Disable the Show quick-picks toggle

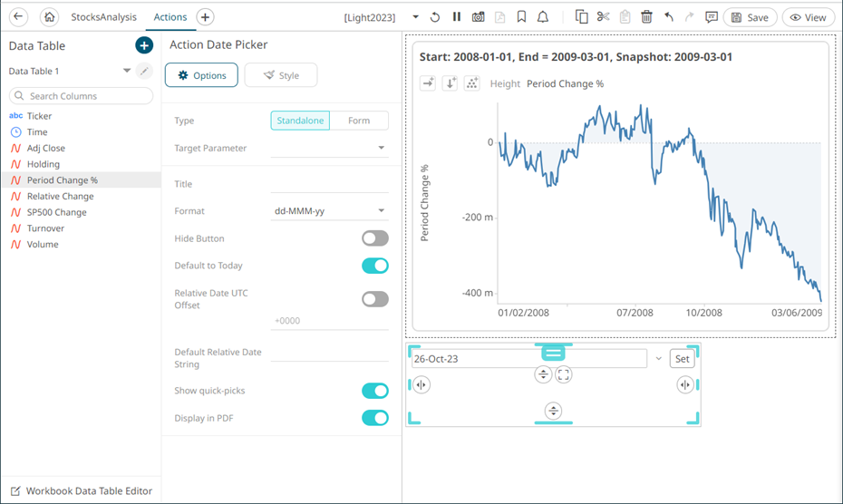(374, 391)
